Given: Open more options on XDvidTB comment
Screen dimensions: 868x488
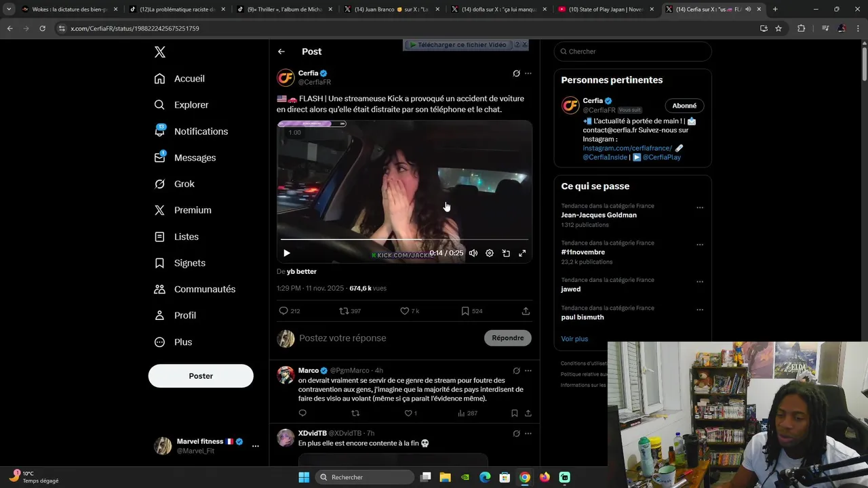Looking at the screenshot, I should [528, 434].
